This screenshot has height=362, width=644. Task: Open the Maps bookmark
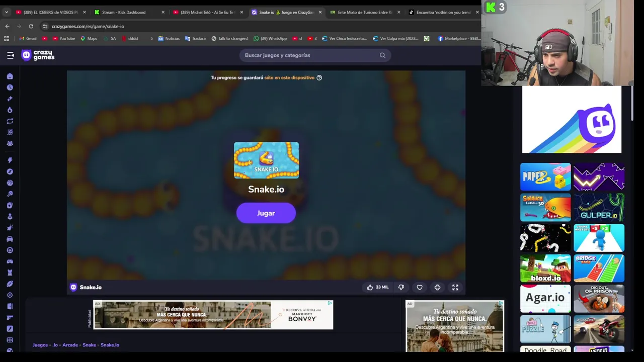pyautogui.click(x=89, y=38)
